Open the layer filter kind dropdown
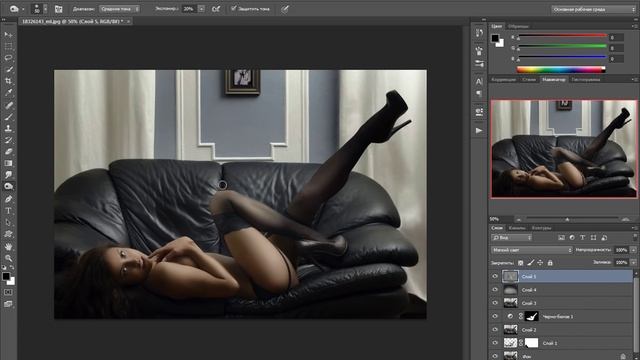 click(x=511, y=238)
